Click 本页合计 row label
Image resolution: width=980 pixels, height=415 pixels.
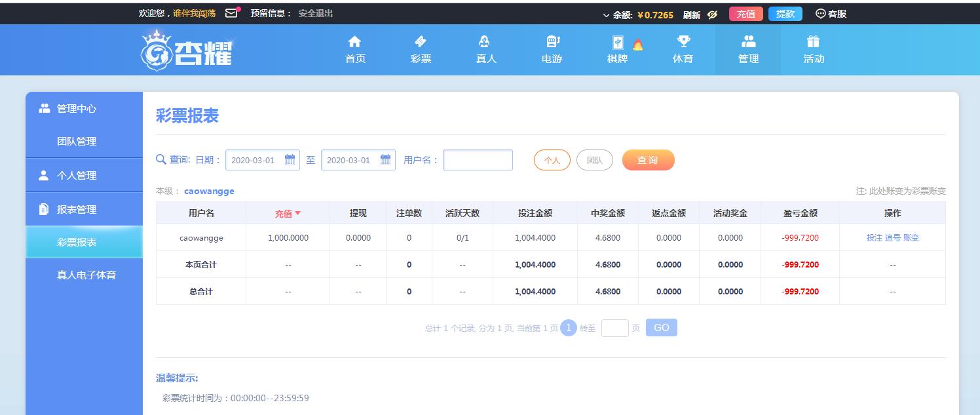point(201,265)
